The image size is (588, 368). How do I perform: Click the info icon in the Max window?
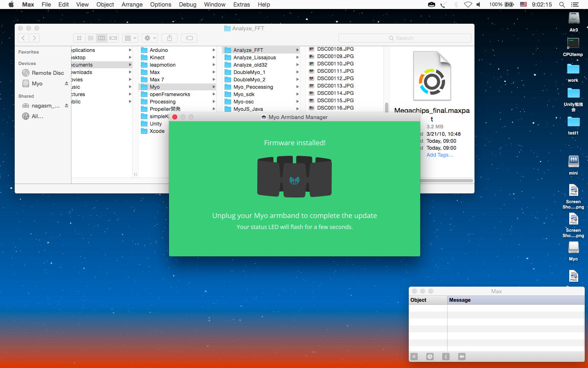(x=446, y=357)
